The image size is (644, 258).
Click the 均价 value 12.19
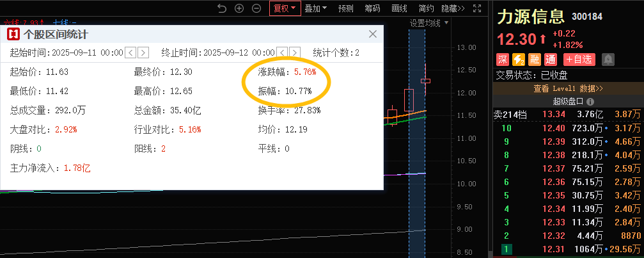pyautogui.click(x=295, y=129)
